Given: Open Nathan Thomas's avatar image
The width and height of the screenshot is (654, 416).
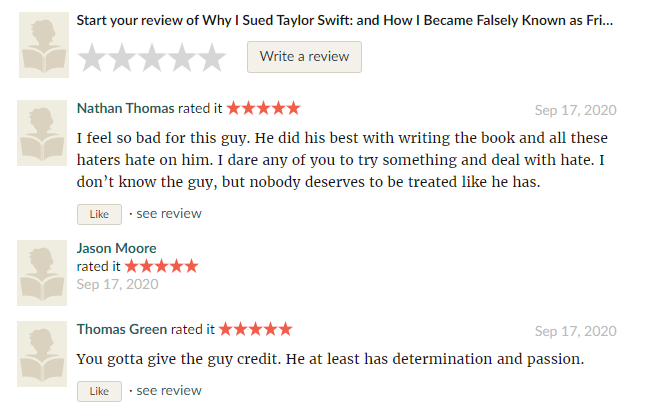Looking at the screenshot, I should [42, 133].
